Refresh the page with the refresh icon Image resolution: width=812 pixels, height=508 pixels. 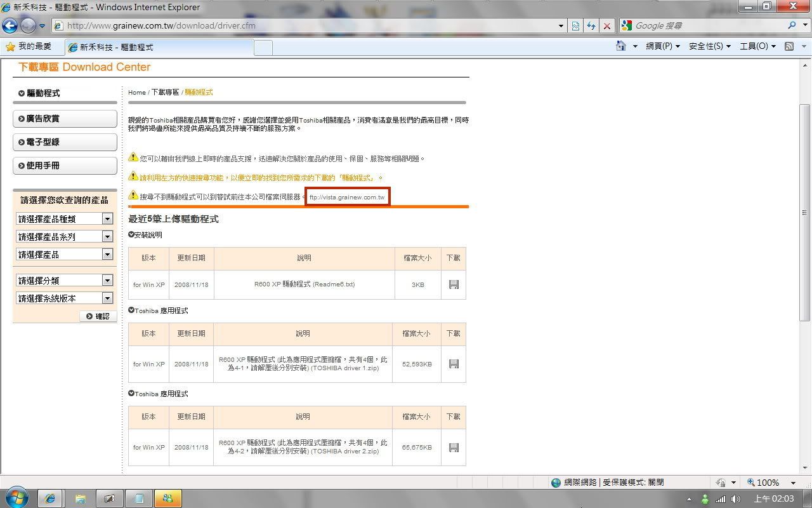pos(591,26)
